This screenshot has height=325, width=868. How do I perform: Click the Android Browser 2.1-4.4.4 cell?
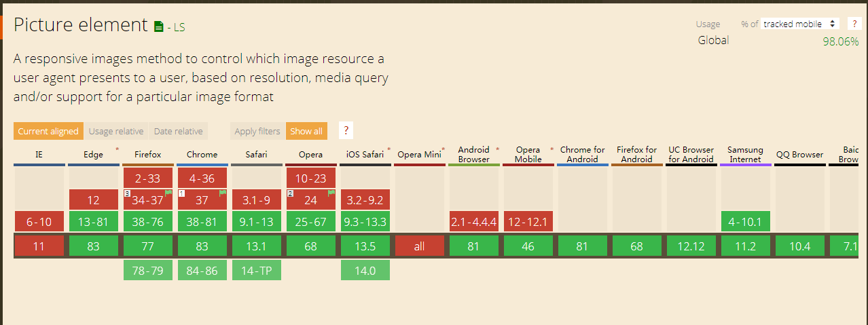pos(473,221)
